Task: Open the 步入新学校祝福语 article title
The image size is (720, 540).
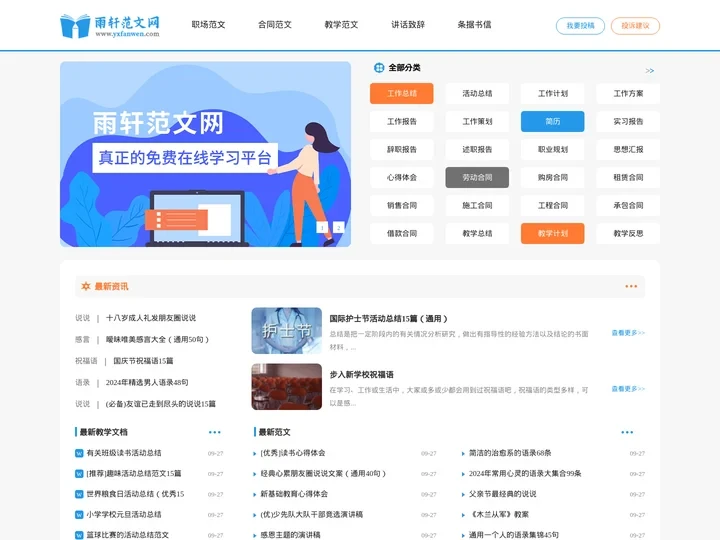Action: tap(361, 375)
